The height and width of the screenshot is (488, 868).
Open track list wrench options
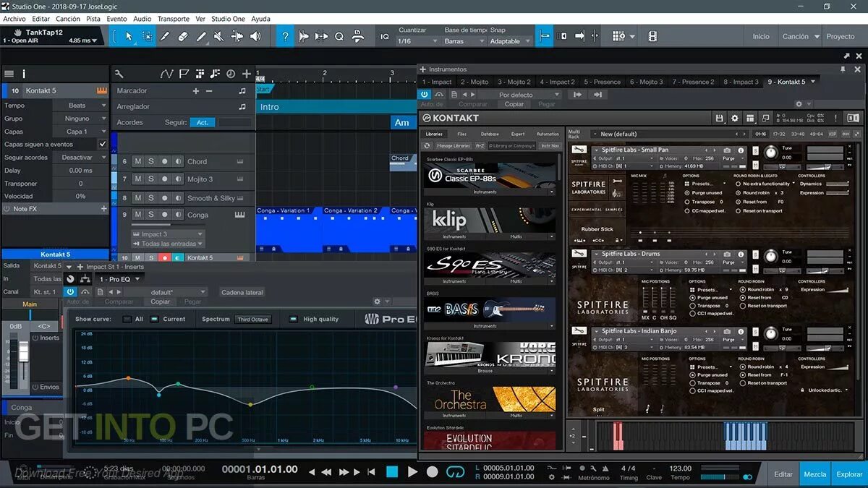(119, 73)
